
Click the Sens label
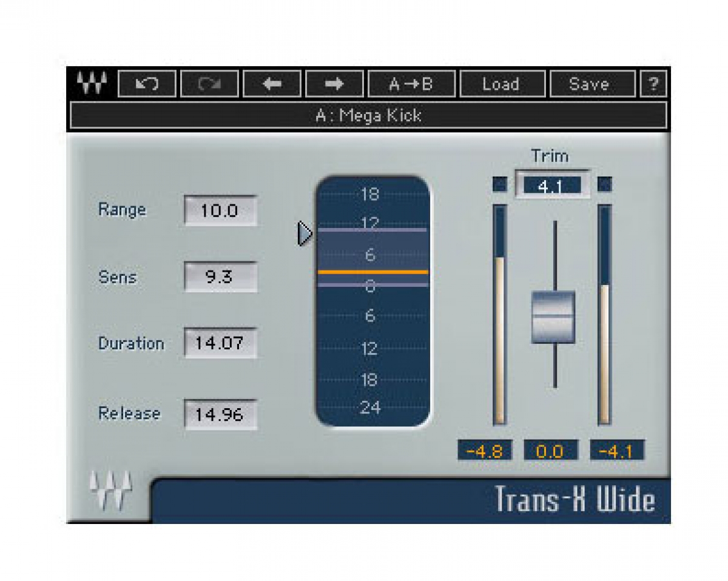click(x=118, y=277)
